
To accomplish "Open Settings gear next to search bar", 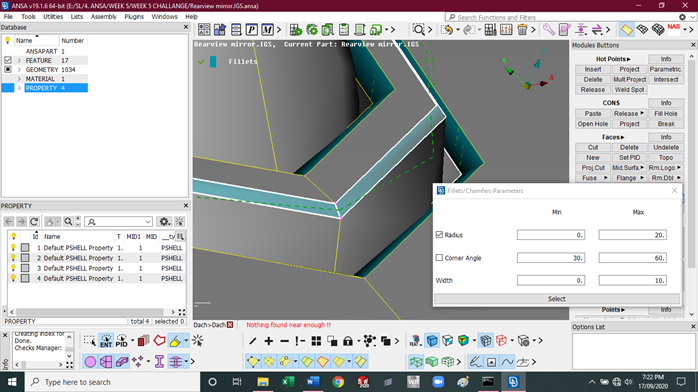I will (682, 17).
